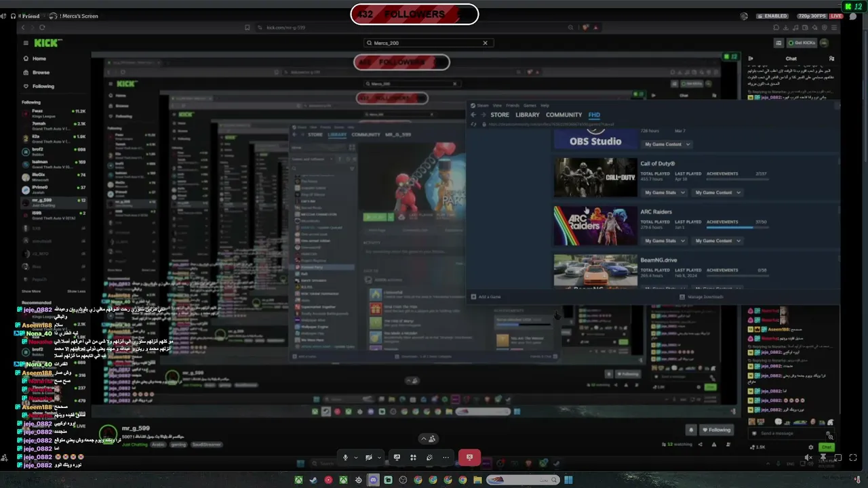Expand My Game Content for ARC Raiders
The height and width of the screenshot is (488, 868).
[717, 241]
